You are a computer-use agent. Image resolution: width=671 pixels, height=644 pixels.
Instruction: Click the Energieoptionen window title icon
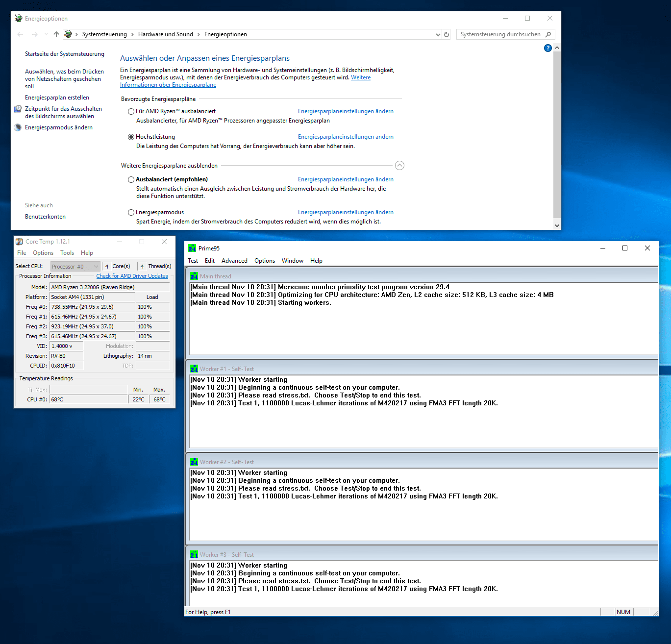[x=19, y=18]
